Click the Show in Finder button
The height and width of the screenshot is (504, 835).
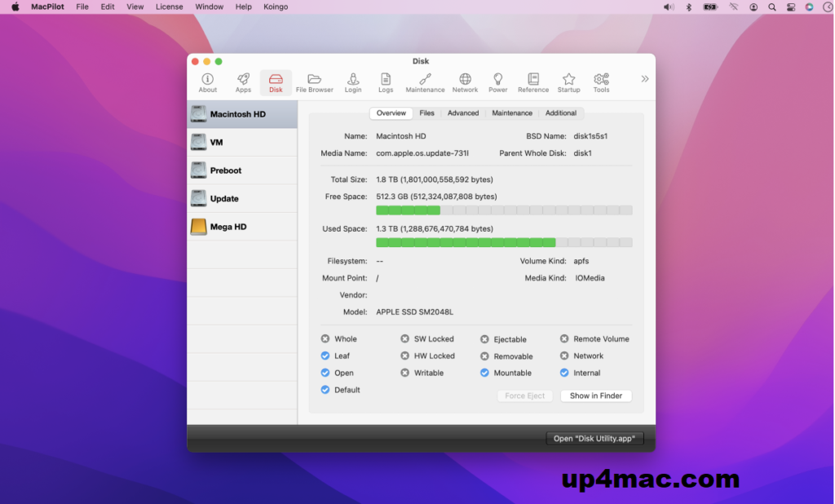pyautogui.click(x=596, y=396)
